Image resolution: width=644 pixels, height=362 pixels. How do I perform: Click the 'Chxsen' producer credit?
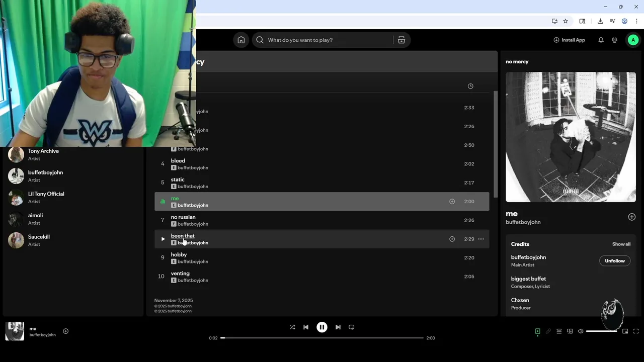521,300
